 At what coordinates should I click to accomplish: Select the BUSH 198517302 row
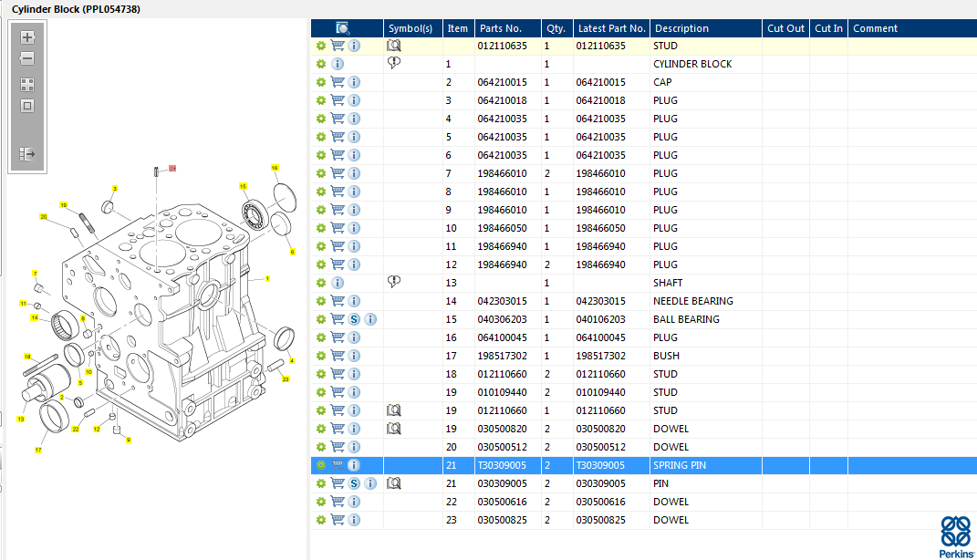[666, 356]
